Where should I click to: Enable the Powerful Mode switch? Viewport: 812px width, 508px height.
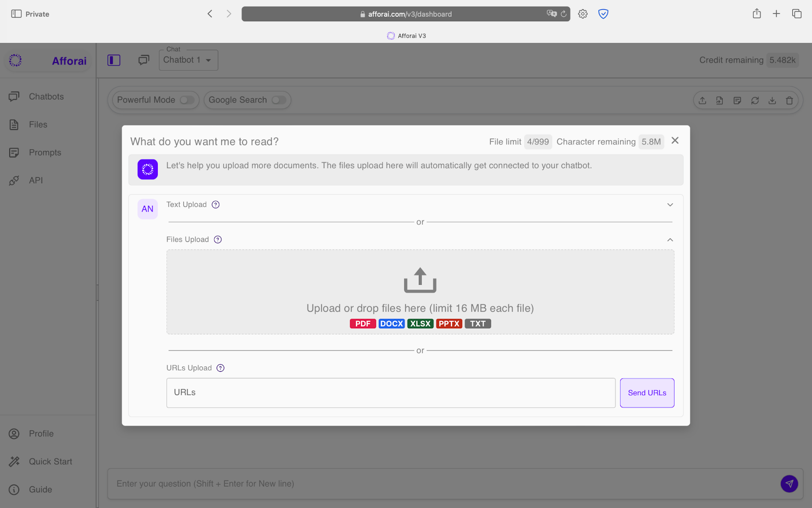click(187, 100)
